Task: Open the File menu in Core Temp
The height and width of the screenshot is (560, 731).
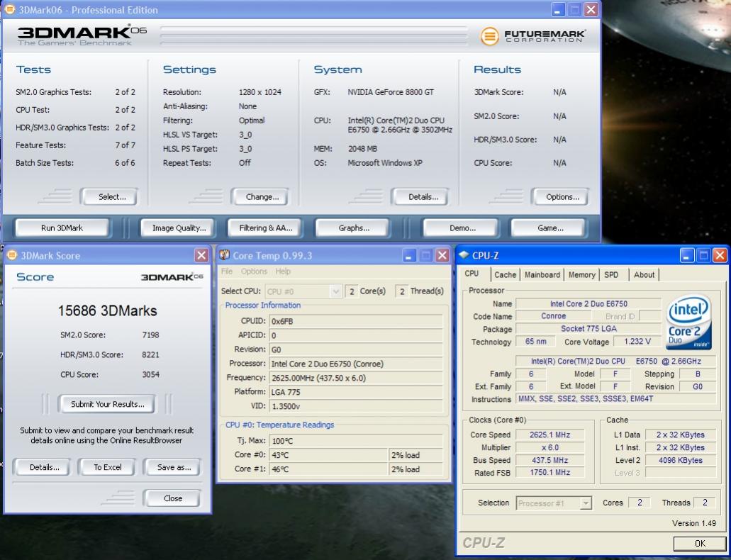Action: (x=227, y=271)
